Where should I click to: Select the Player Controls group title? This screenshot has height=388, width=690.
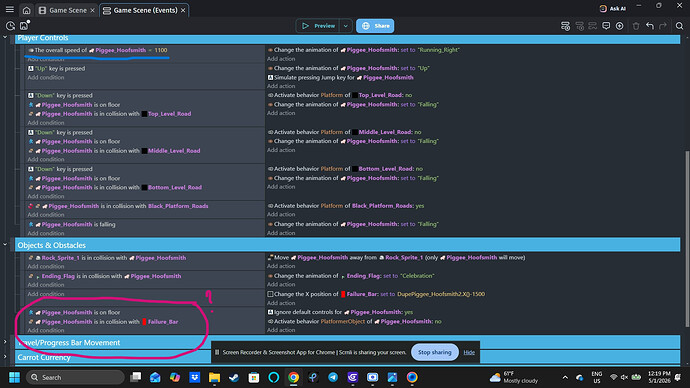[x=43, y=38]
